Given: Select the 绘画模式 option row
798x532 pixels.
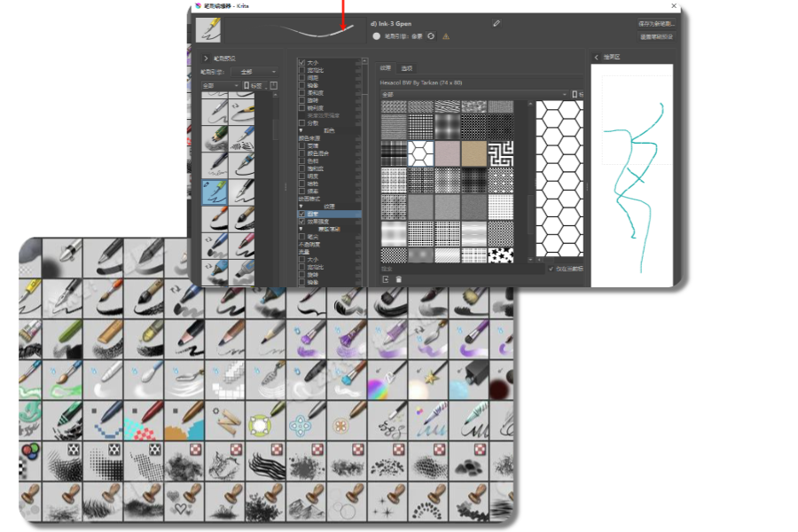Looking at the screenshot, I should point(329,199).
